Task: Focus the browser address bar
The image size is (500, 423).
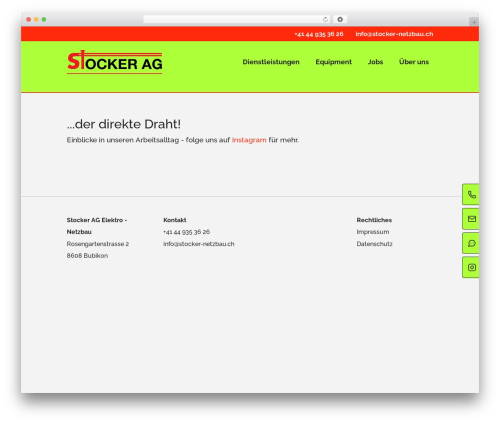Action: [237, 20]
